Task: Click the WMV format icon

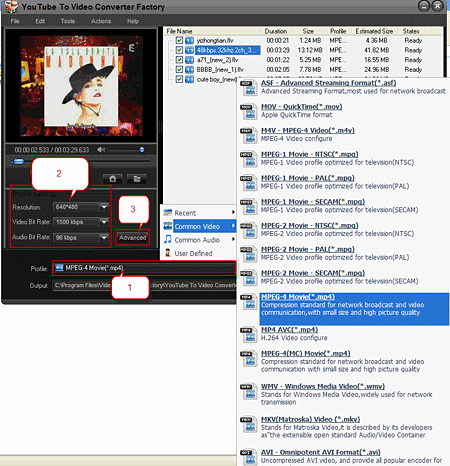Action: 249,391
